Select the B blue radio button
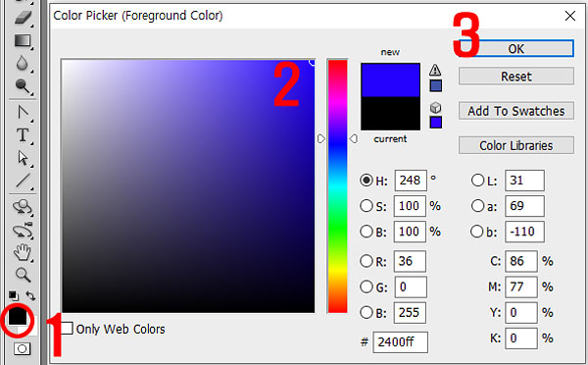Screen dimensions: 588x365 (366, 312)
